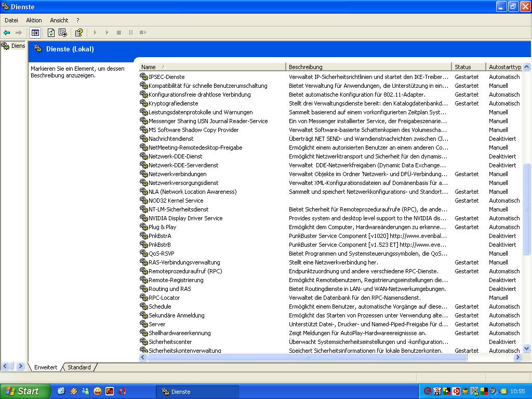Open the ? help menu

click(x=78, y=20)
